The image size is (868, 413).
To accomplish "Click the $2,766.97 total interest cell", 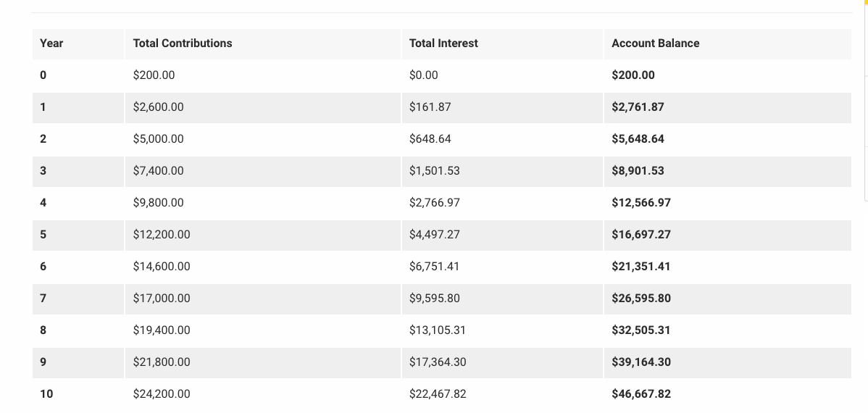I will click(x=435, y=203).
